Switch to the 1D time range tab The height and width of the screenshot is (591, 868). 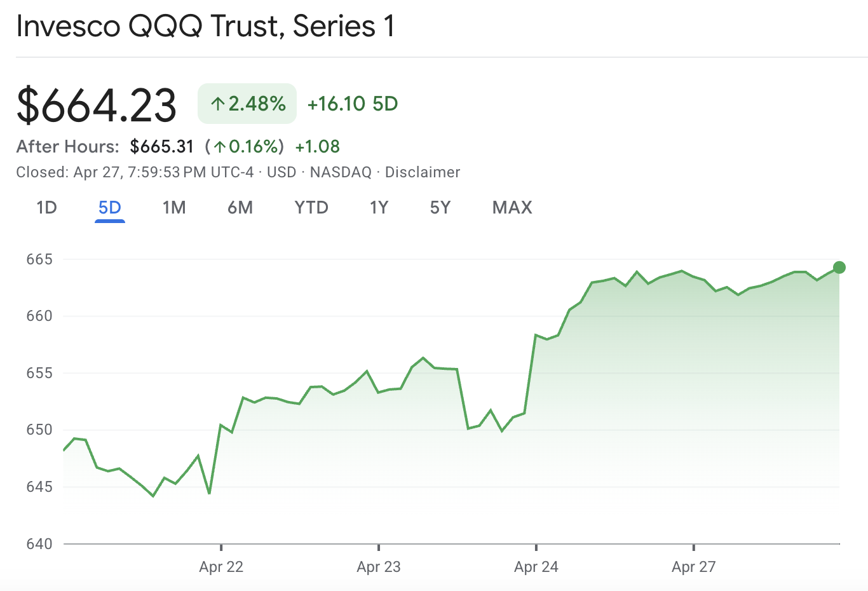point(46,207)
